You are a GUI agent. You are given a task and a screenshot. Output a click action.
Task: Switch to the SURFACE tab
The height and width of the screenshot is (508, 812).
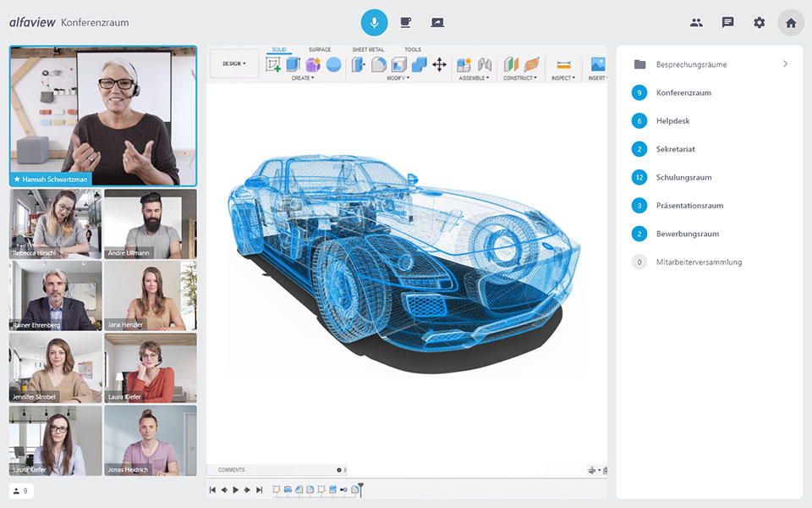[320, 49]
